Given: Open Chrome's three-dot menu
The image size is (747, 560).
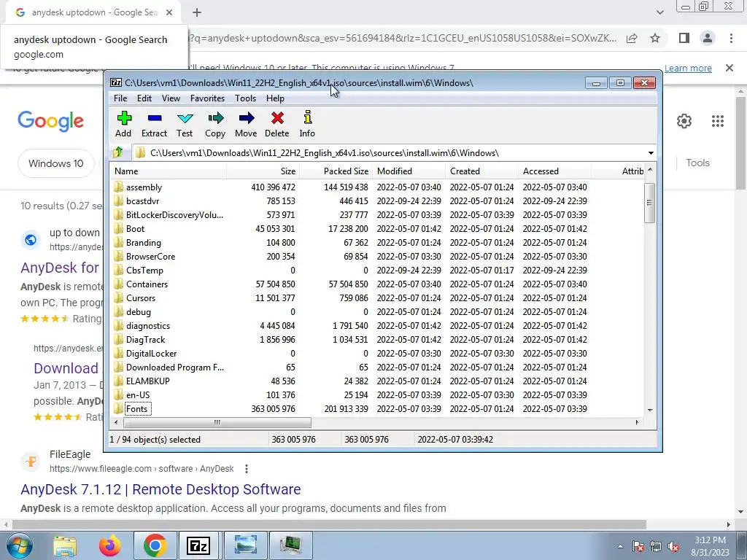Looking at the screenshot, I should coord(731,38).
